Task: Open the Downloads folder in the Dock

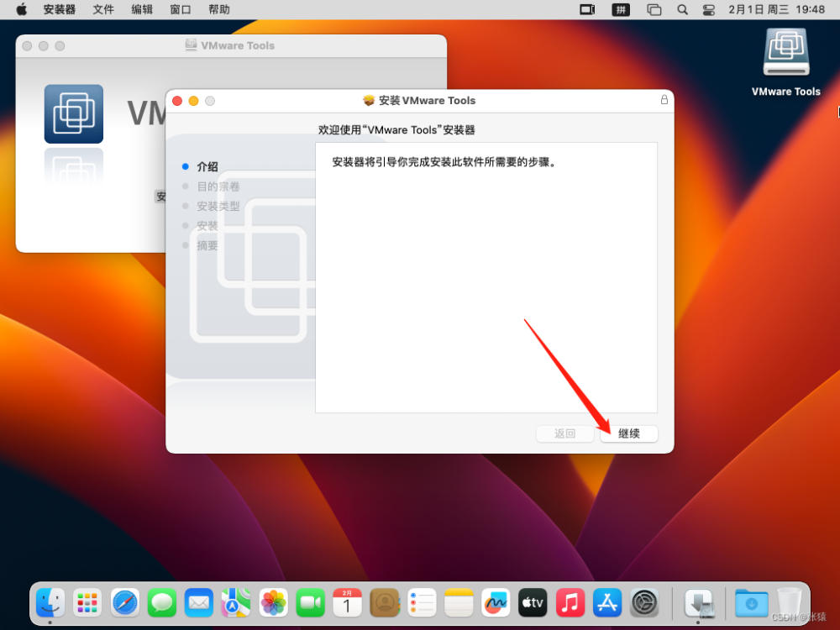Action: point(751,602)
